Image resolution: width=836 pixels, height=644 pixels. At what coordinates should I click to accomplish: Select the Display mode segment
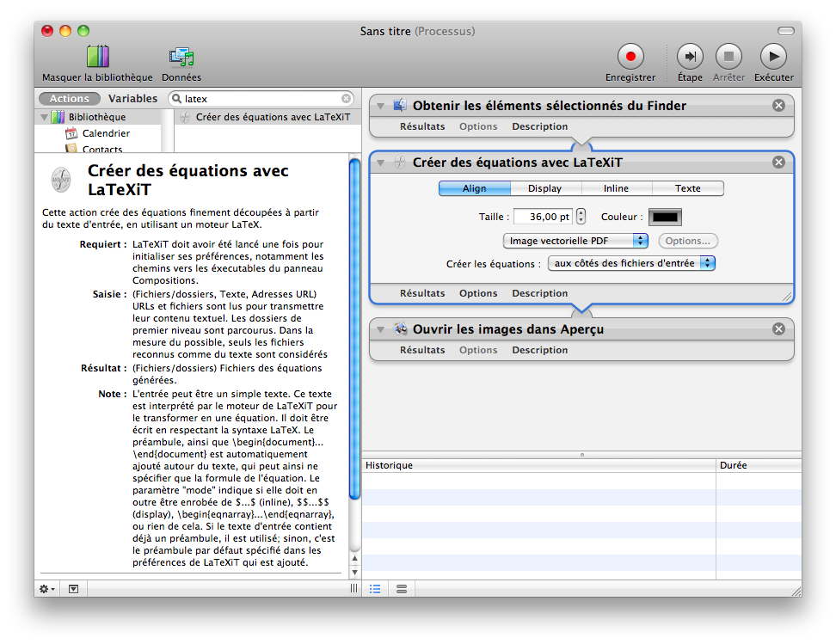click(x=545, y=188)
